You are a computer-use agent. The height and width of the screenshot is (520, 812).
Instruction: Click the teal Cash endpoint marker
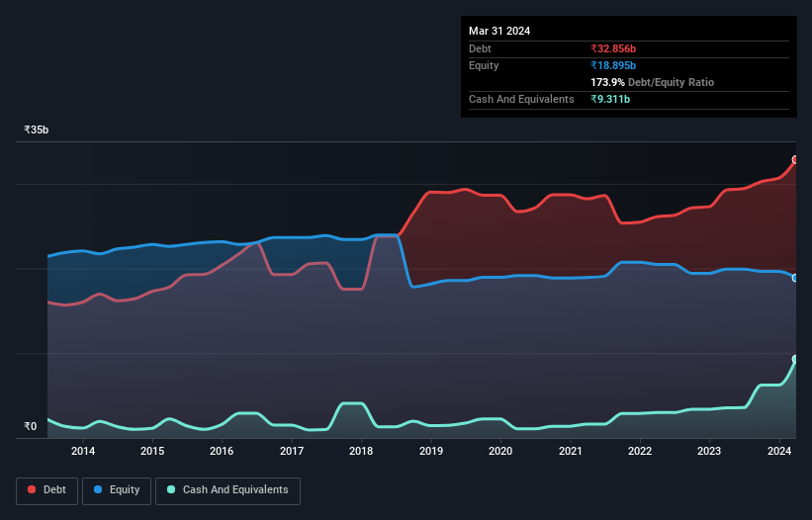(x=795, y=359)
